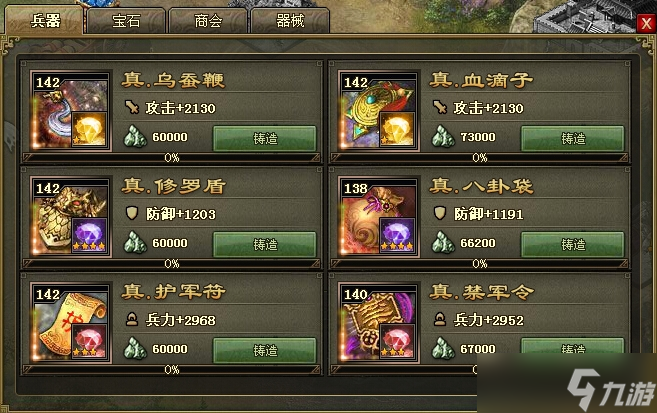Click the yellow gem on 真.乌蚕鞭
This screenshot has width=657, height=413.
click(89, 129)
